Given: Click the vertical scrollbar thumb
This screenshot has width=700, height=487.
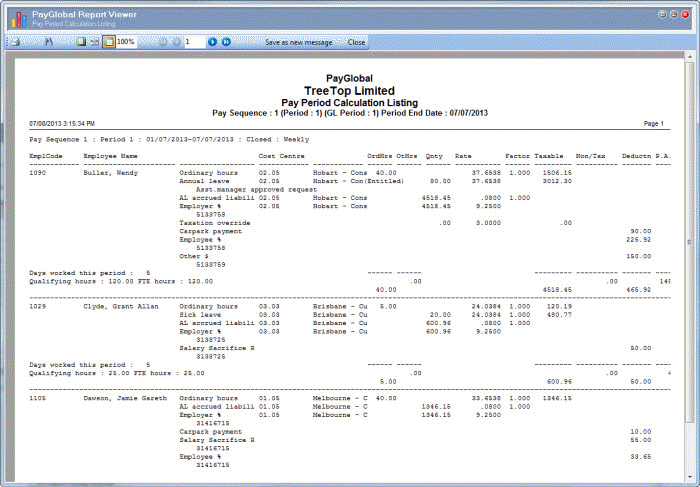Looking at the screenshot, I should (689, 241).
